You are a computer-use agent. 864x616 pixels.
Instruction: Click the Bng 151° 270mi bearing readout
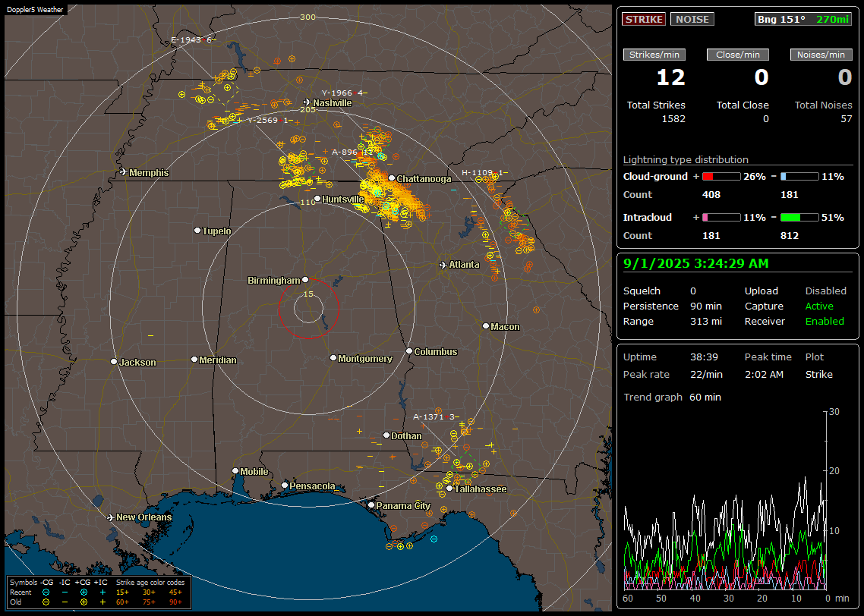tap(803, 19)
